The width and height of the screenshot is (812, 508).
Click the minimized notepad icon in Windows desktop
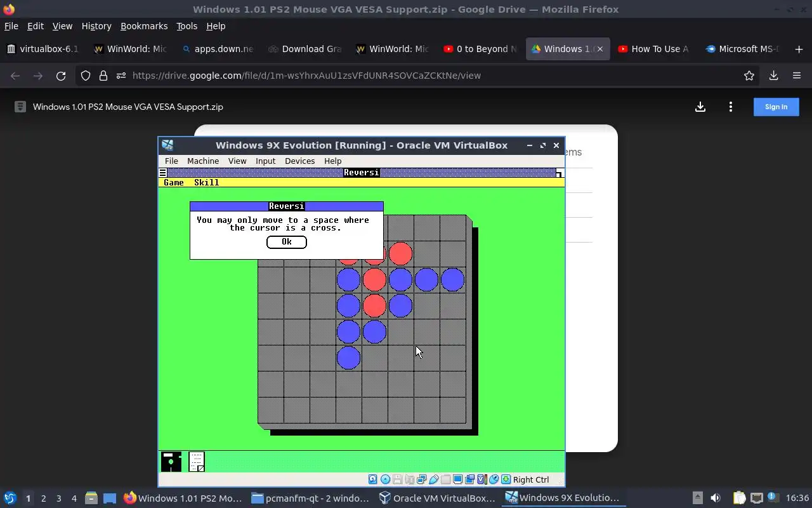pyautogui.click(x=197, y=462)
